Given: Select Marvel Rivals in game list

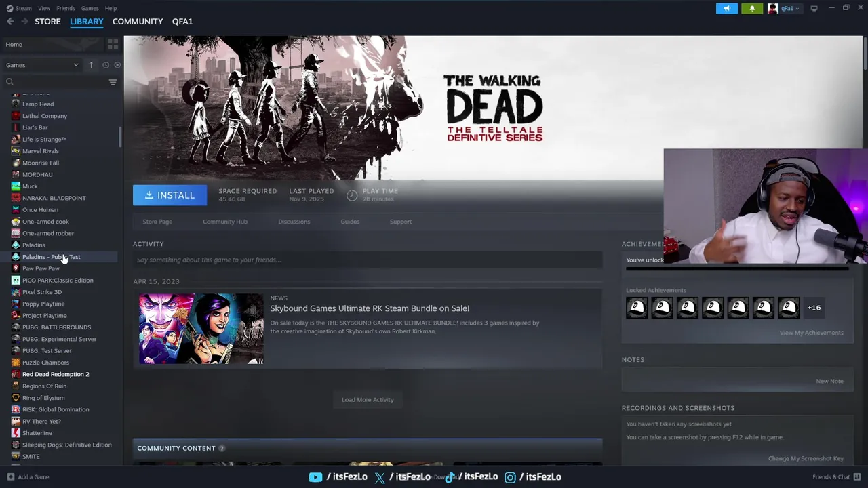Looking at the screenshot, I should point(41,151).
